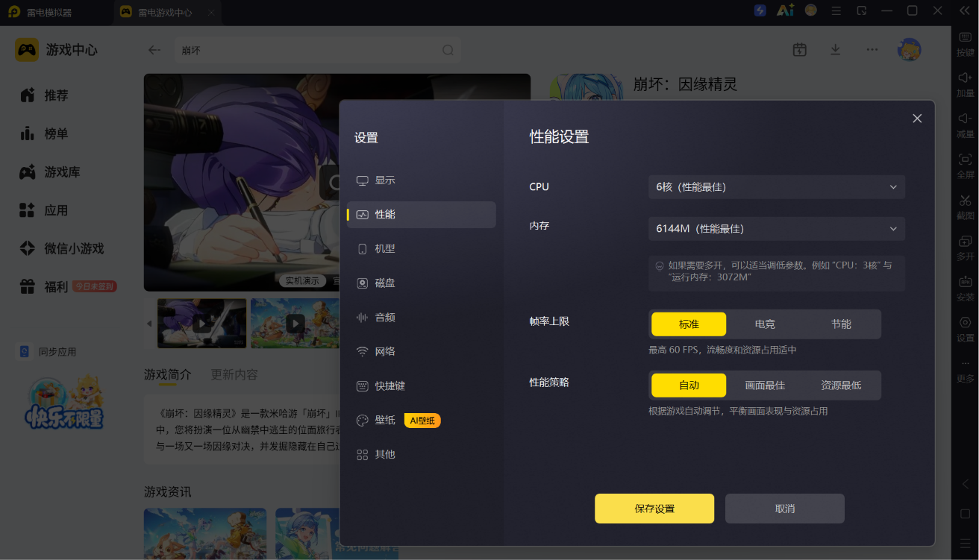The width and height of the screenshot is (979, 560).
Task: Expand the 内存 memory size dropdown
Action: pos(777,229)
